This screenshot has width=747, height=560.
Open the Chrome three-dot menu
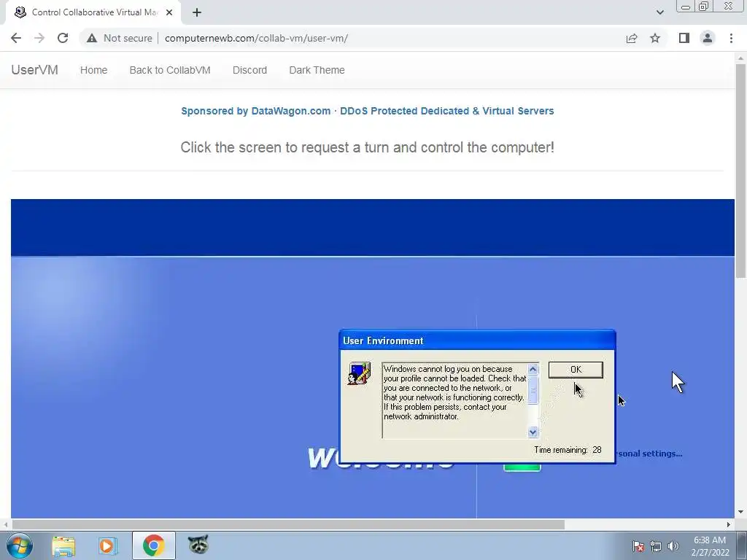[731, 38]
